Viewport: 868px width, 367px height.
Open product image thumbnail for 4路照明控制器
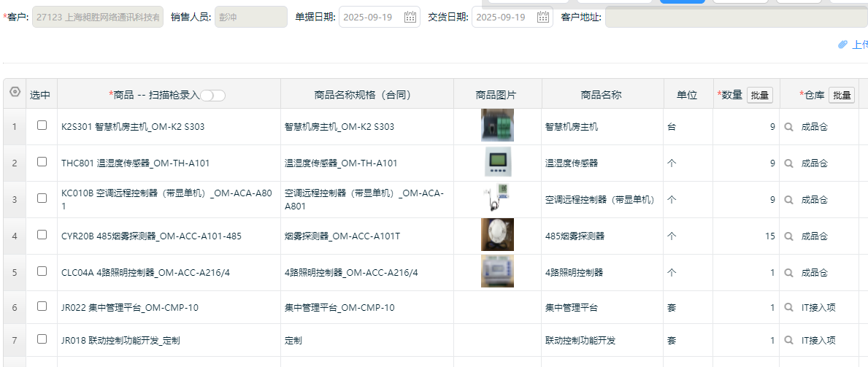[x=497, y=271]
